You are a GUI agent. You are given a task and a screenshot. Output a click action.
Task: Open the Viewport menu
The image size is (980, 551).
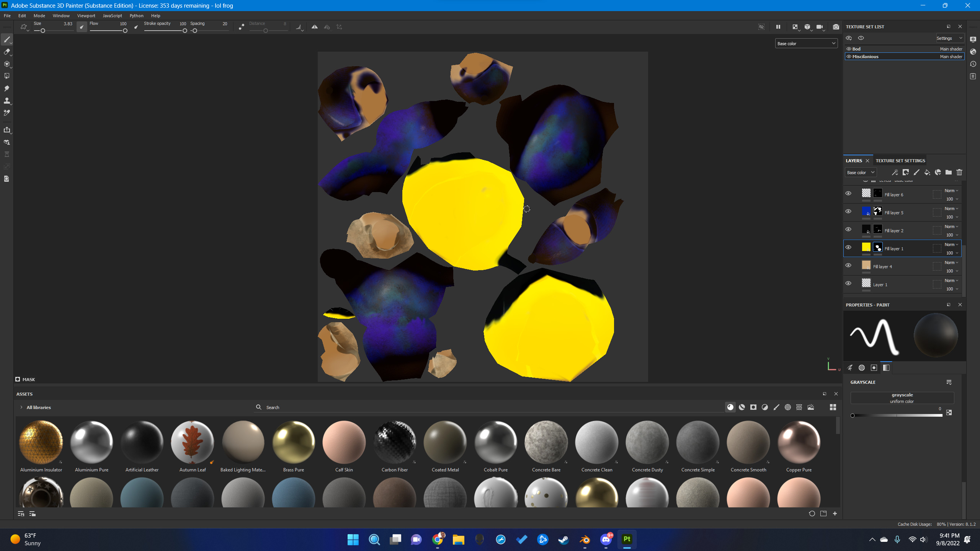click(x=86, y=16)
